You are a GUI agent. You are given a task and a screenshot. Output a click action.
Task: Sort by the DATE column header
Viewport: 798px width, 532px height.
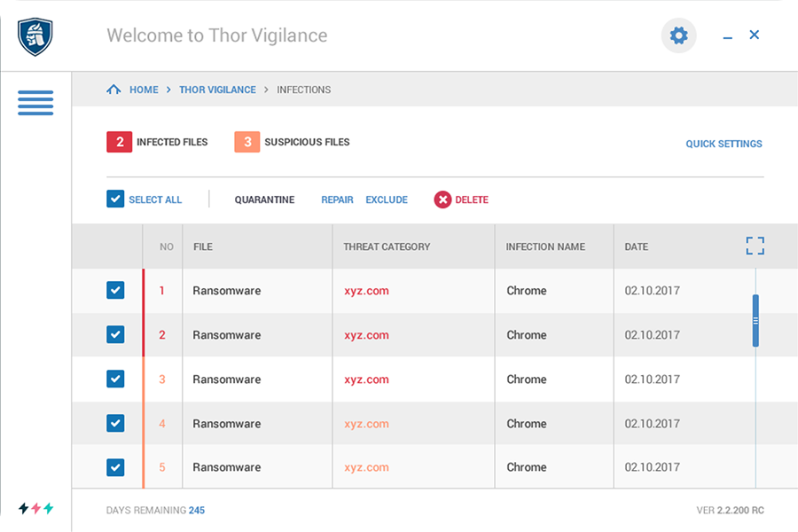point(636,246)
